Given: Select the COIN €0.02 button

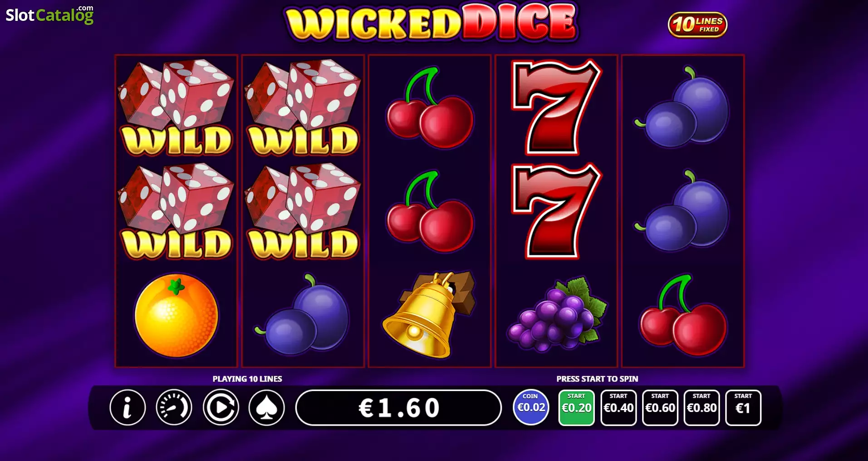Looking at the screenshot, I should click(x=531, y=407).
